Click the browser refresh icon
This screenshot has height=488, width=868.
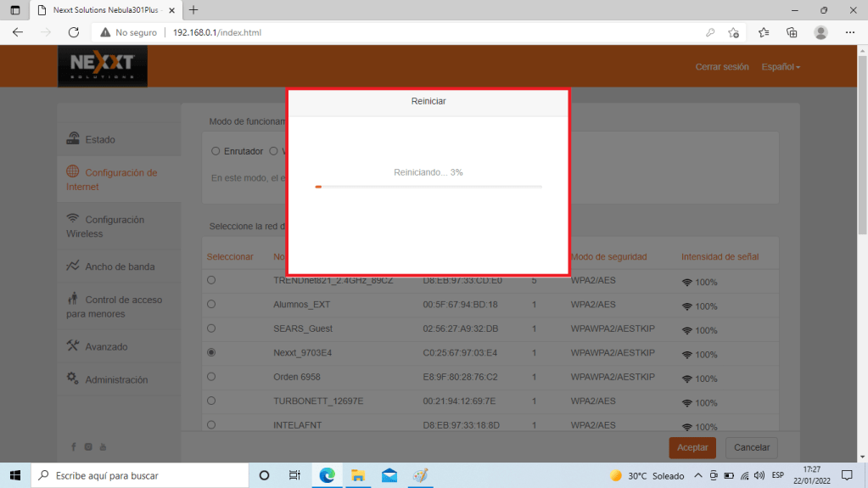pyautogui.click(x=74, y=32)
